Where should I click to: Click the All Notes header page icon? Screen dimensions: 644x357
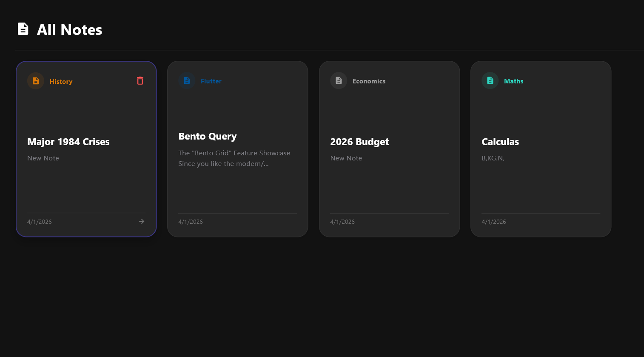[x=23, y=29]
